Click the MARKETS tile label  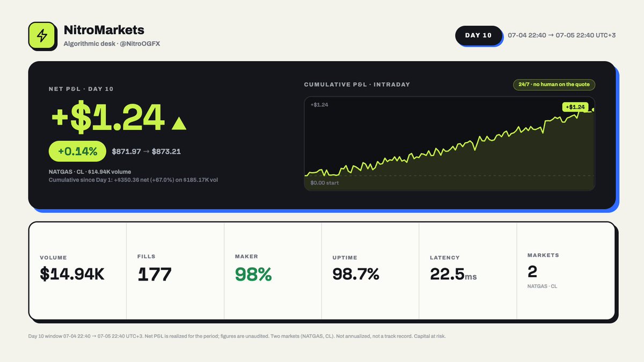coord(543,255)
